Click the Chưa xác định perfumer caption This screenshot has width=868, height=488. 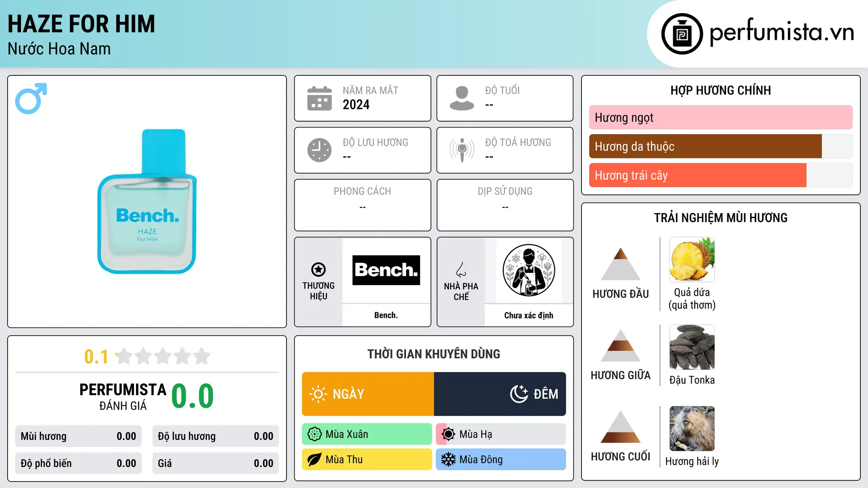(529, 315)
